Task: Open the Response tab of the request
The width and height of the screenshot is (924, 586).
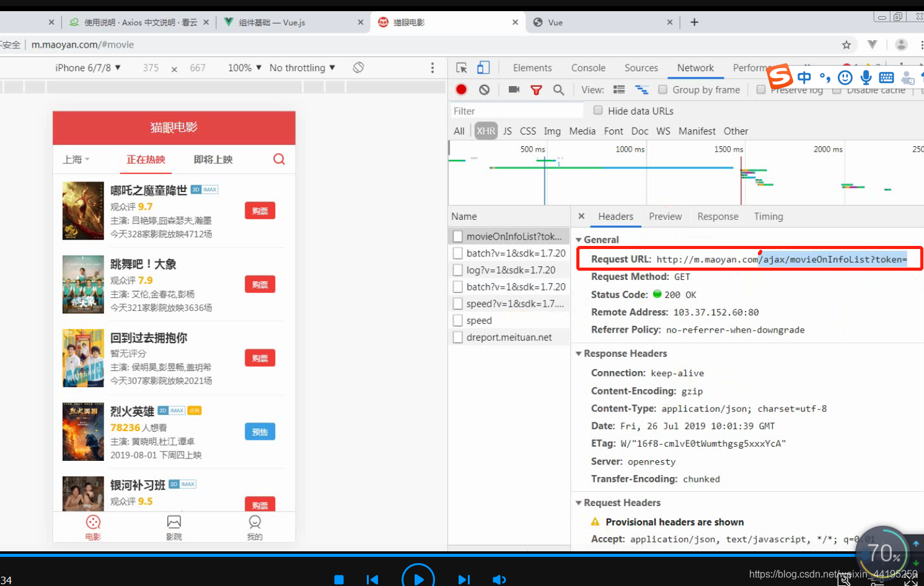Action: (x=718, y=216)
